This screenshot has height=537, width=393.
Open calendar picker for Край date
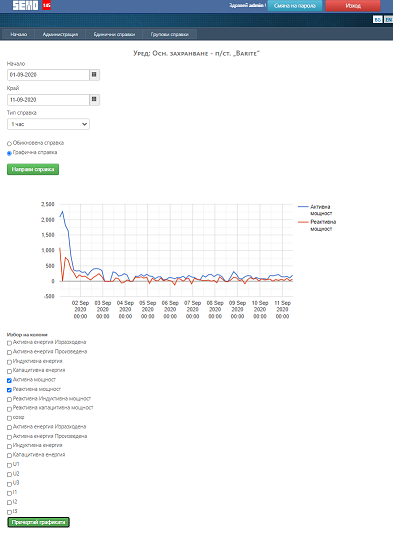94,100
